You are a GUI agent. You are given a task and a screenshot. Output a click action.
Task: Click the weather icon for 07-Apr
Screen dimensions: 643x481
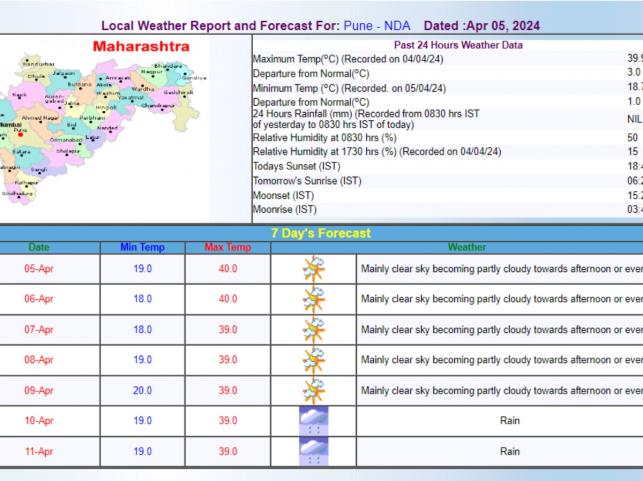[314, 330]
